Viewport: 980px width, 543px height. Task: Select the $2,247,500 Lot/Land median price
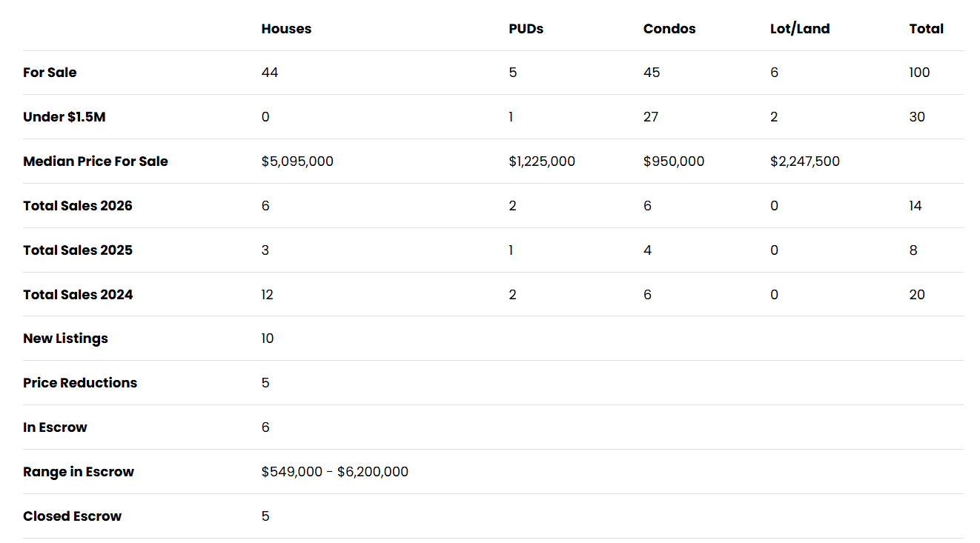[805, 161]
